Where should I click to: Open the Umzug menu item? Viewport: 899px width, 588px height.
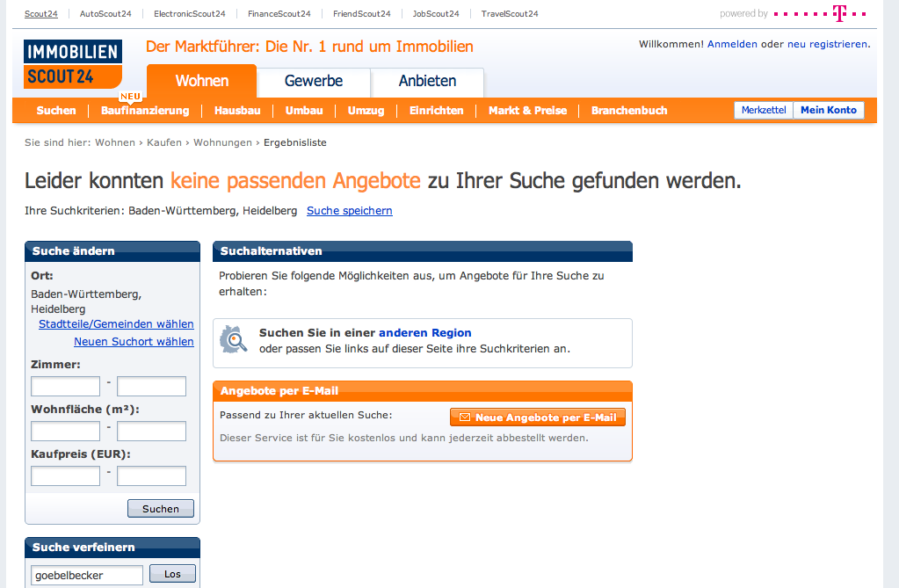pos(366,111)
